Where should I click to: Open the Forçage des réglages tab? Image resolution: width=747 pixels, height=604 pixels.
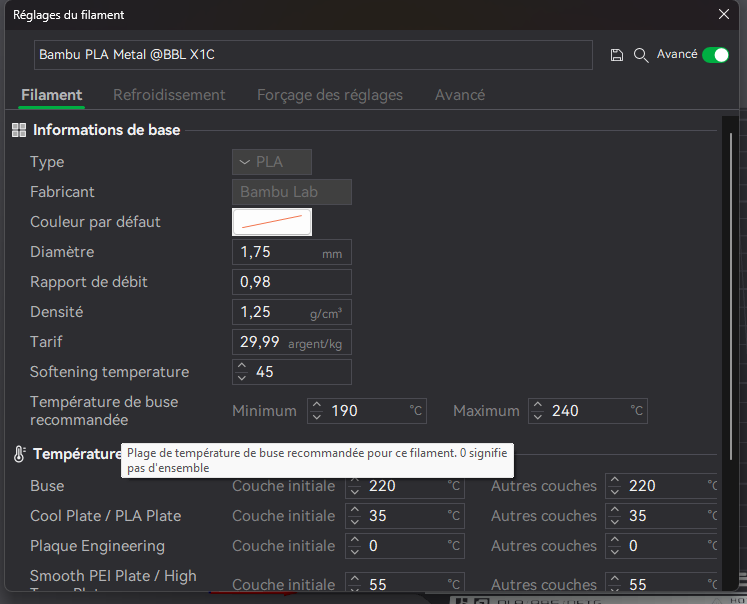330,95
